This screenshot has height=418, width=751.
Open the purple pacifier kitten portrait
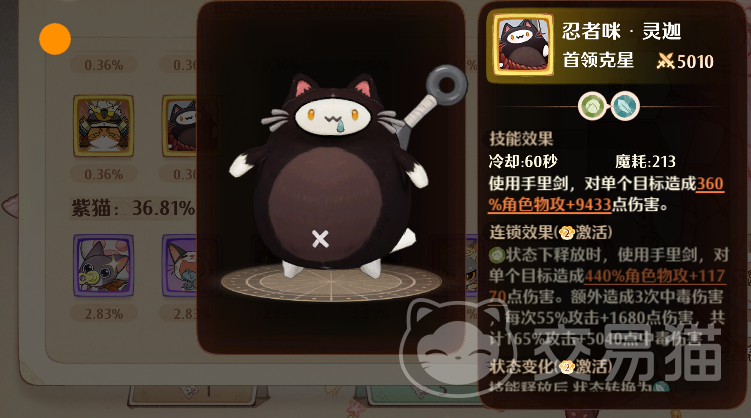(x=103, y=265)
